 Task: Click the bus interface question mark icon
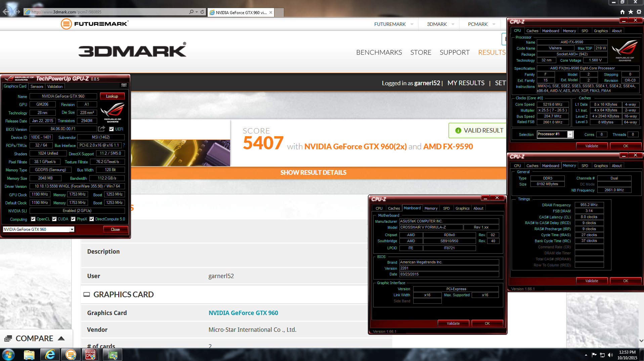pyautogui.click(x=124, y=145)
